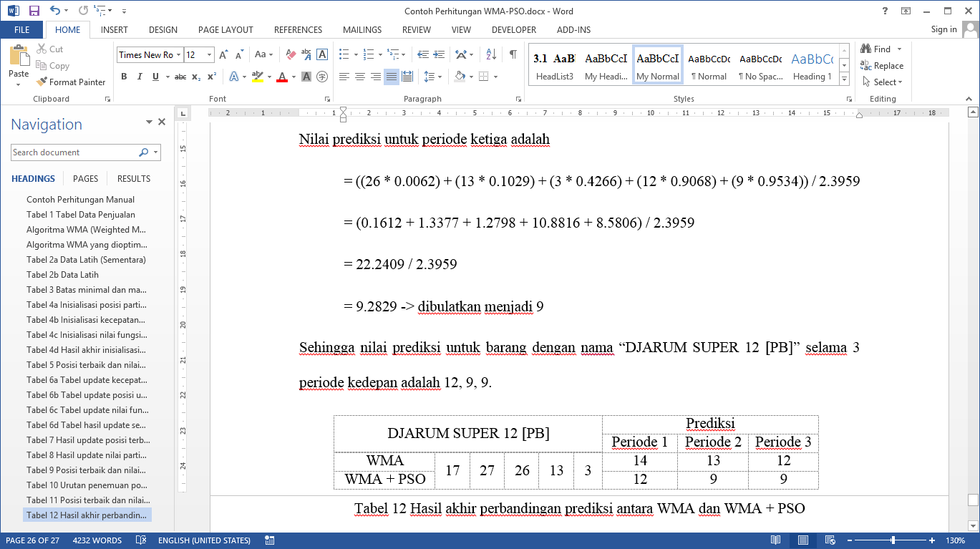
Task: Click the Clear All Formatting icon
Action: pos(291,54)
